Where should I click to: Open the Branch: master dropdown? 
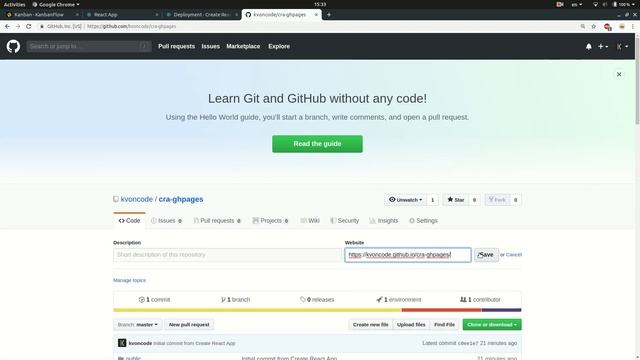tap(138, 324)
